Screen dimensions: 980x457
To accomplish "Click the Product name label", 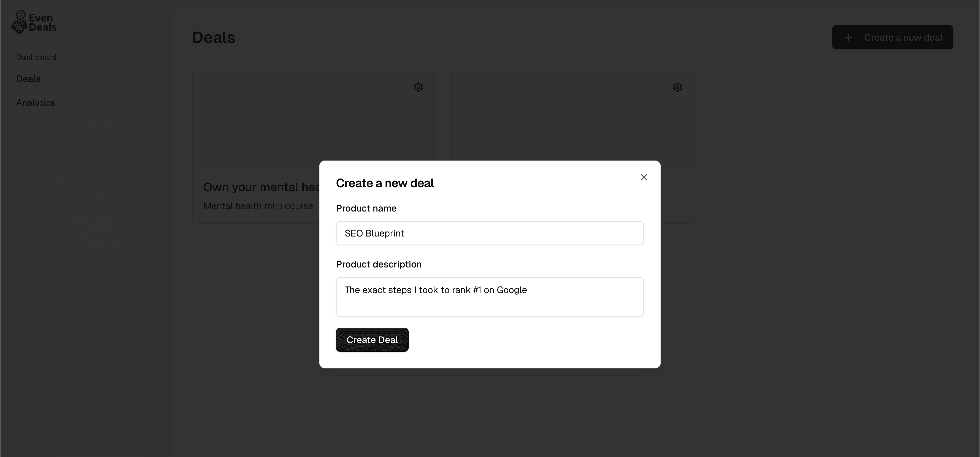I will tap(366, 209).
